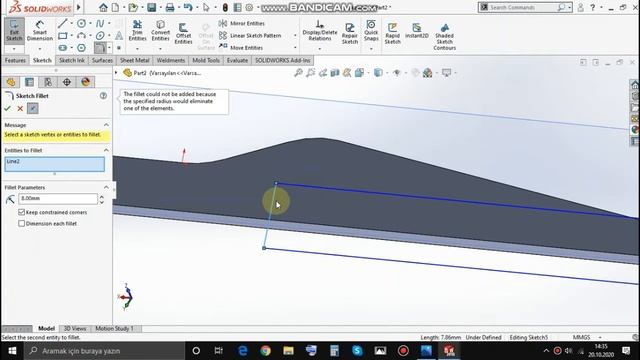The height and width of the screenshot is (360, 640).
Task: Click the Exit Sketch button
Action: (14, 31)
